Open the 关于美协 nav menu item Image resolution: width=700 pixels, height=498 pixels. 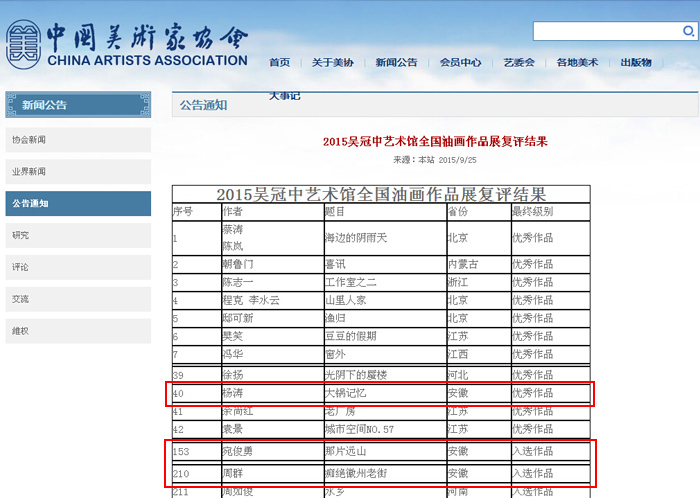[333, 62]
